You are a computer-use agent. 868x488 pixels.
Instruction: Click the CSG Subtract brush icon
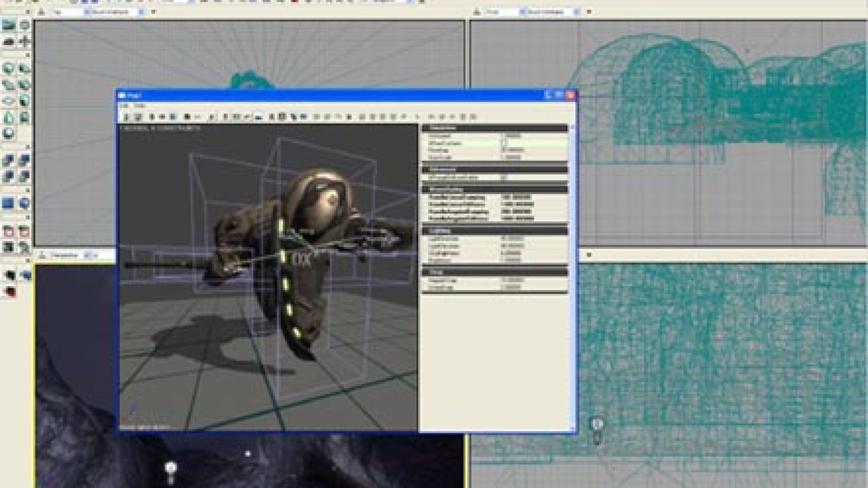24,160
